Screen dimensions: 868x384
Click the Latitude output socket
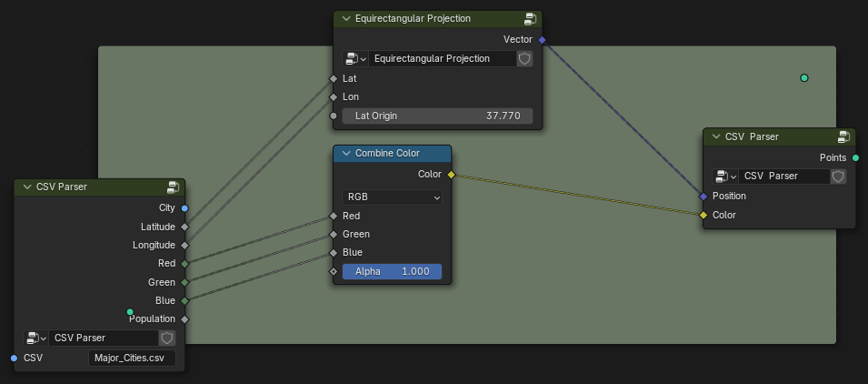coord(185,227)
